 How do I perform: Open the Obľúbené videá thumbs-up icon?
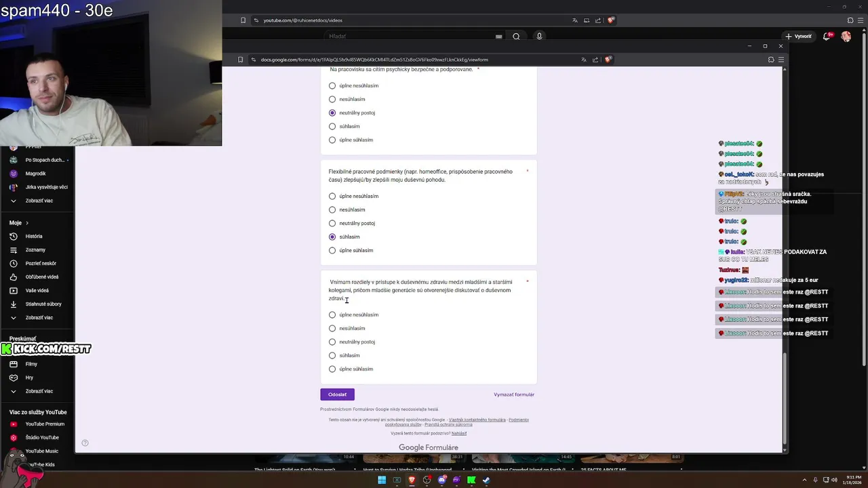[13, 277]
